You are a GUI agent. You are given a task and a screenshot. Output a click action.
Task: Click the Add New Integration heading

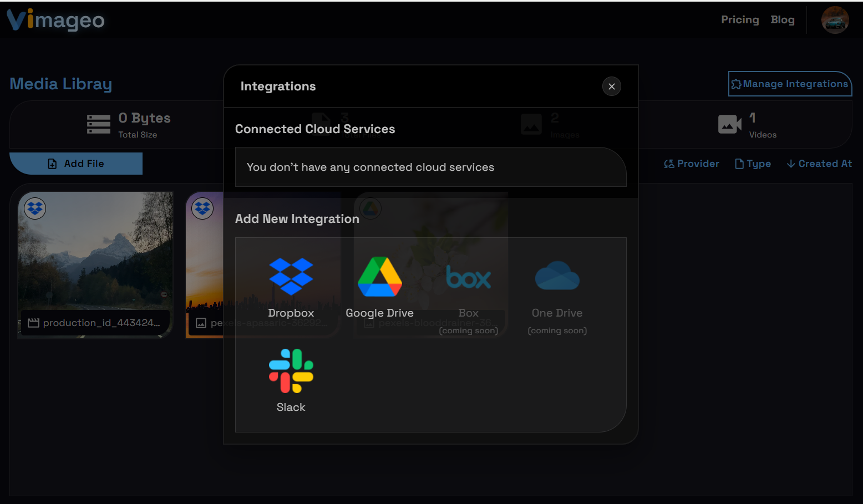click(x=297, y=219)
